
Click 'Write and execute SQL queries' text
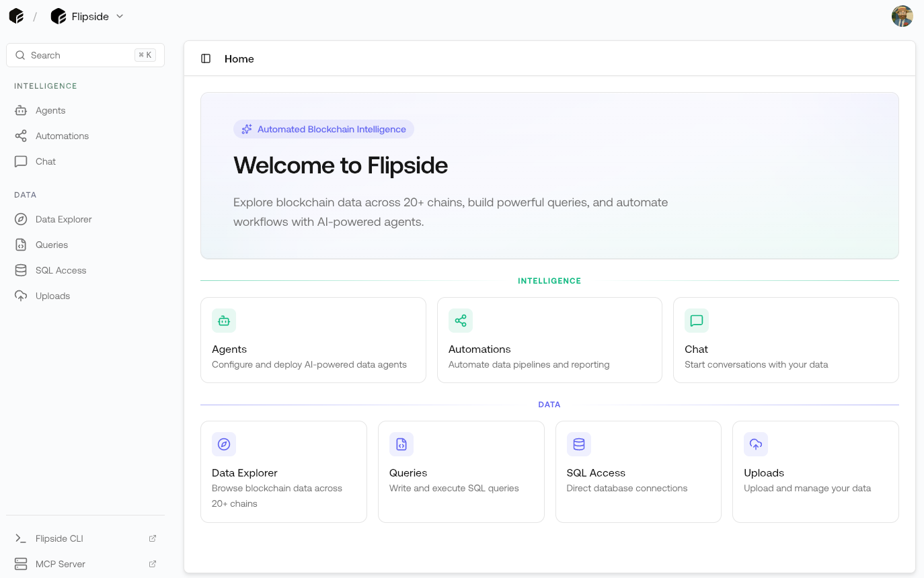454,489
